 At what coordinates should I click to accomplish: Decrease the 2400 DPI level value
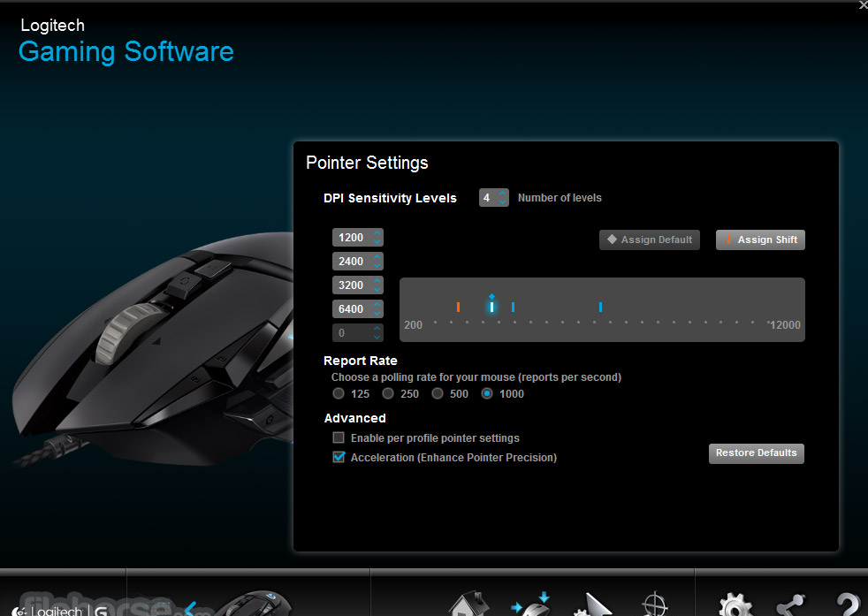377,266
